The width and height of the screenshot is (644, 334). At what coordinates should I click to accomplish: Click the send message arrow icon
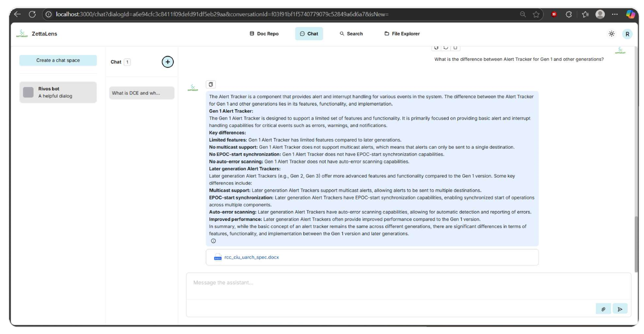(x=620, y=309)
